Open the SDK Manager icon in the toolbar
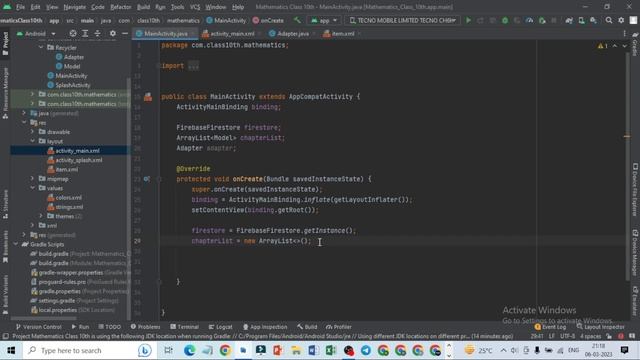Image resolution: width=640 pixels, height=360 pixels. 593,20
